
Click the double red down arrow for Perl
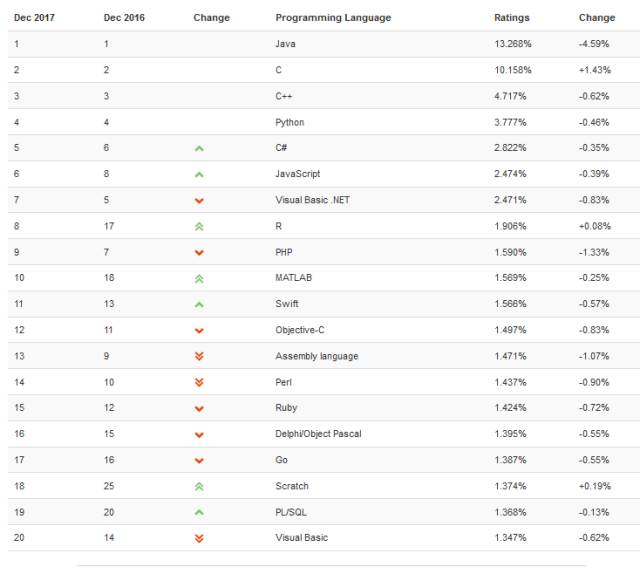click(x=199, y=382)
